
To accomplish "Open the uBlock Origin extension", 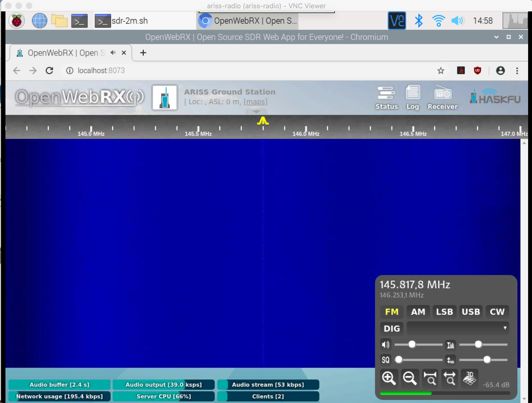I will tap(478, 71).
